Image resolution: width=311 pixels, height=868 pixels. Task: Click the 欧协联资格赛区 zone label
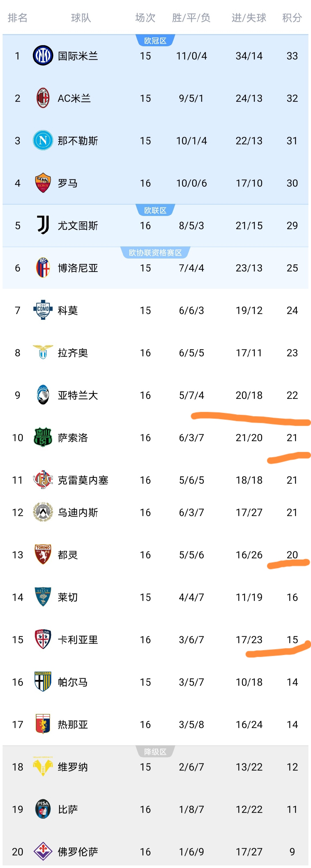(x=155, y=253)
